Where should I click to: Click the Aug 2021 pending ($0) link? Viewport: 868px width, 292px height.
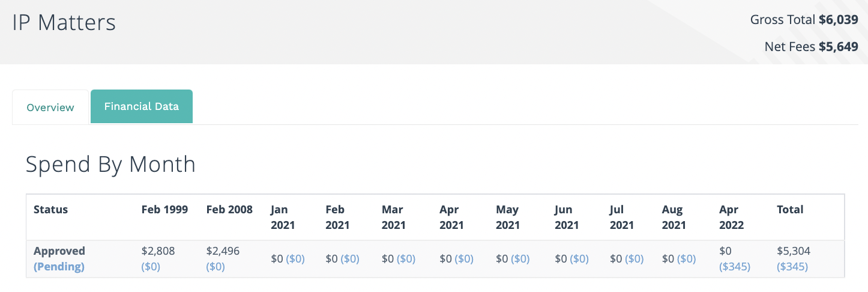[686, 259]
